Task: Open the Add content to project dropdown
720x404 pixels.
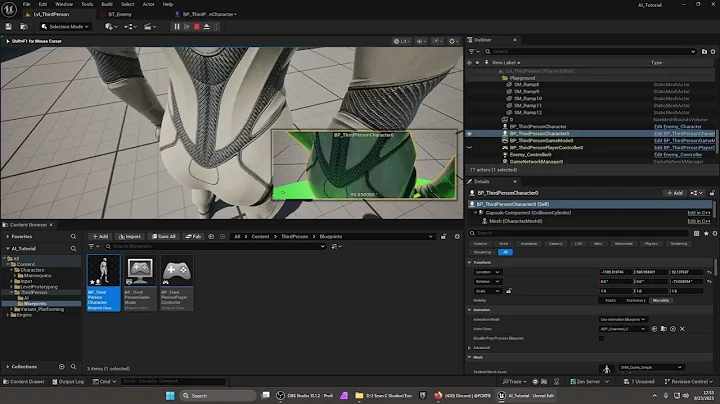Action: coord(111,27)
